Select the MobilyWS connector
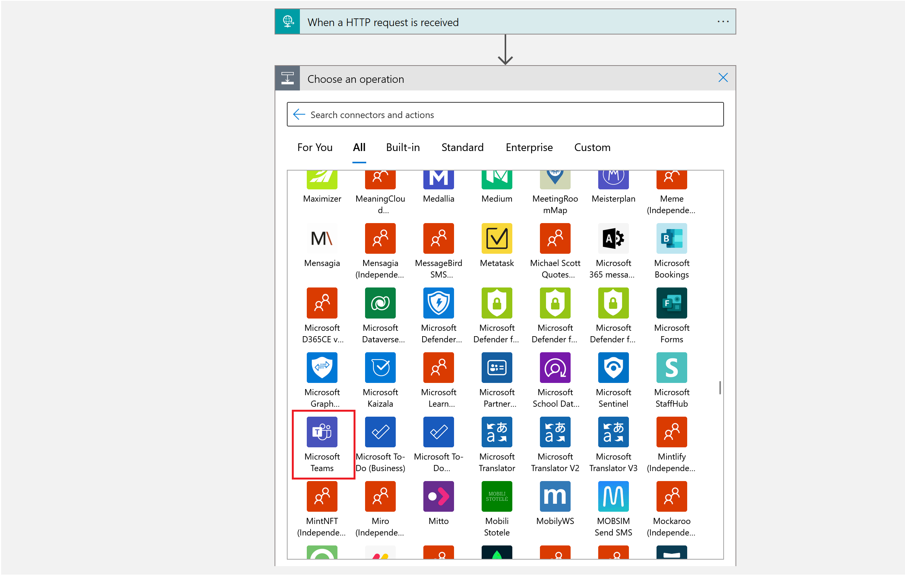 pos(555,497)
